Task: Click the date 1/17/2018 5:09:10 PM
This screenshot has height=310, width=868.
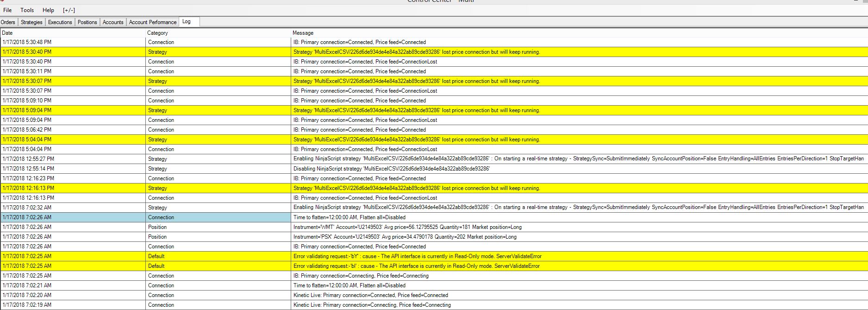Action: [27, 101]
